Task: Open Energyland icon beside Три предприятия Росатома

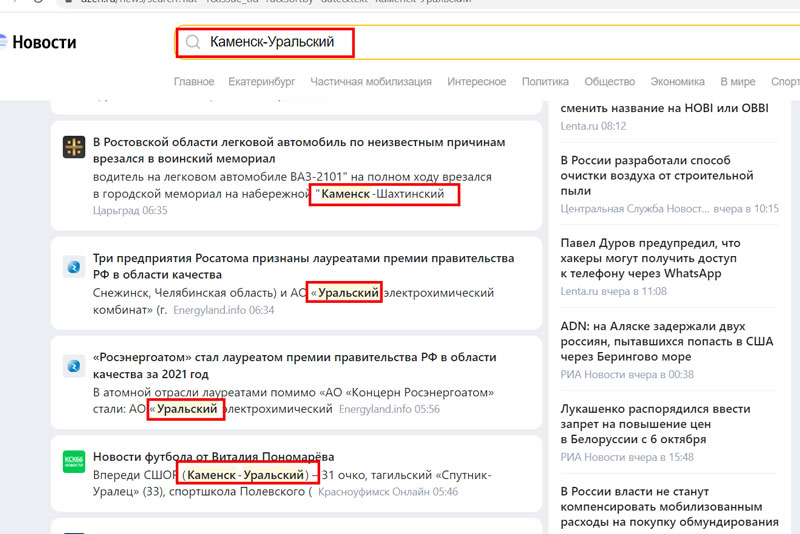Action: tap(74, 267)
